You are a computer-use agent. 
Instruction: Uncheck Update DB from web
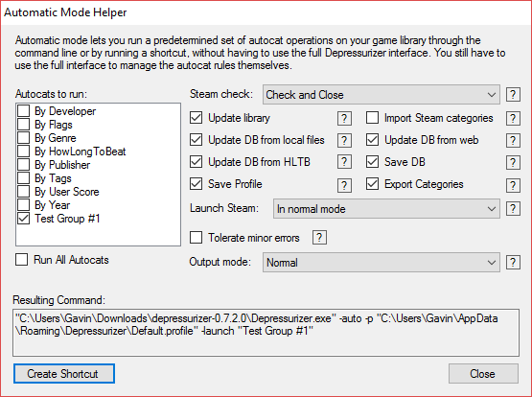point(372,140)
